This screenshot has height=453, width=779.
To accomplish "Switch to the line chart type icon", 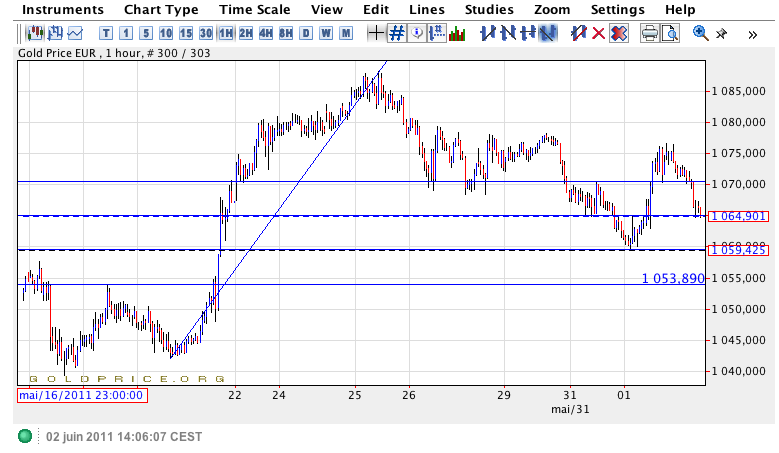I will (x=74, y=33).
